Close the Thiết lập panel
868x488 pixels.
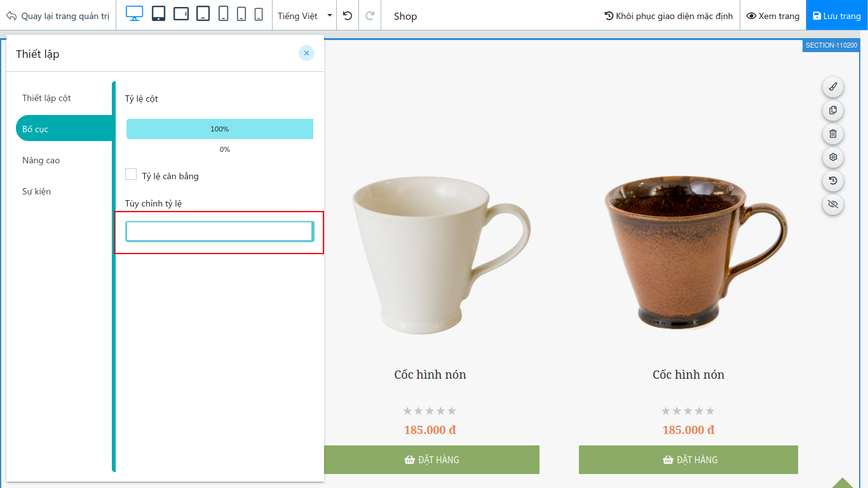tap(306, 53)
